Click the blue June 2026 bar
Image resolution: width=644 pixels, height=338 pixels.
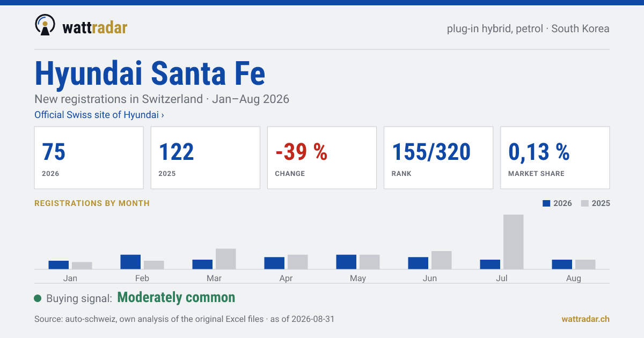pyautogui.click(x=418, y=263)
